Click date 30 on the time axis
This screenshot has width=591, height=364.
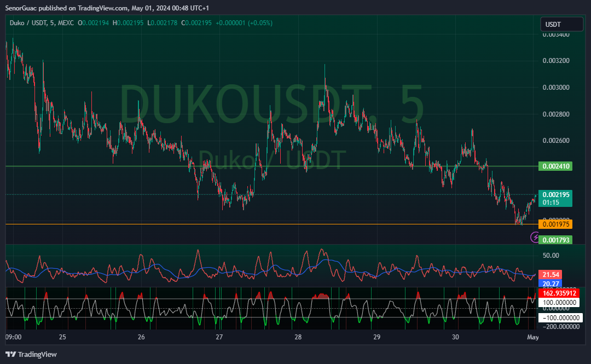pos(455,337)
